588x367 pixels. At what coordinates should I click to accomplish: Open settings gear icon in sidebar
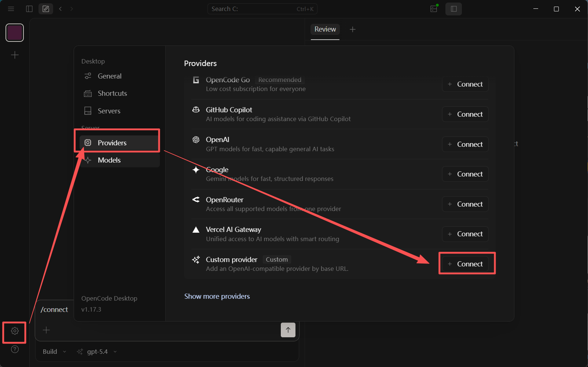tap(15, 331)
